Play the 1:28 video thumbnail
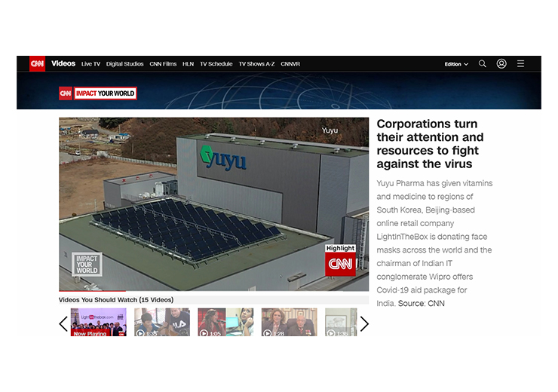The height and width of the screenshot is (392, 558). pos(289,322)
